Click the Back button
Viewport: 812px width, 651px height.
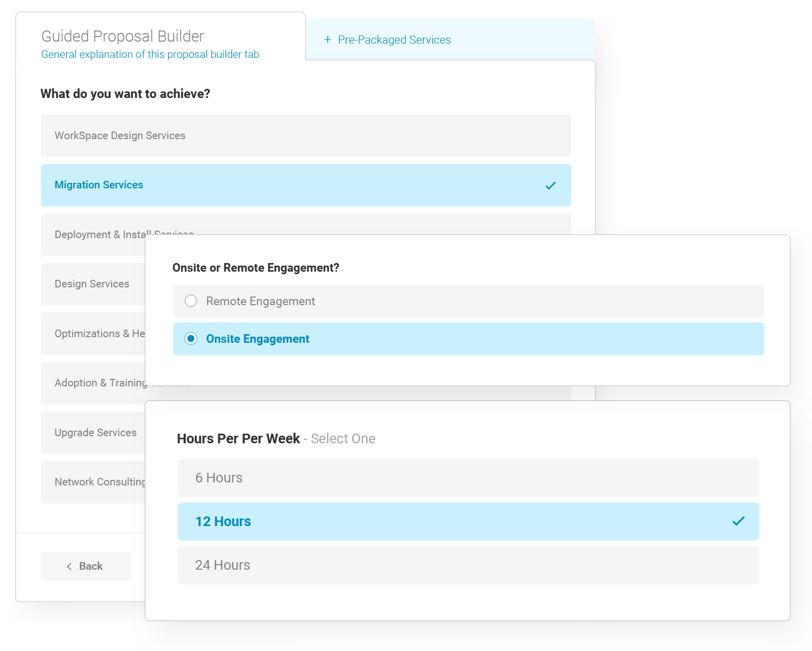85,566
